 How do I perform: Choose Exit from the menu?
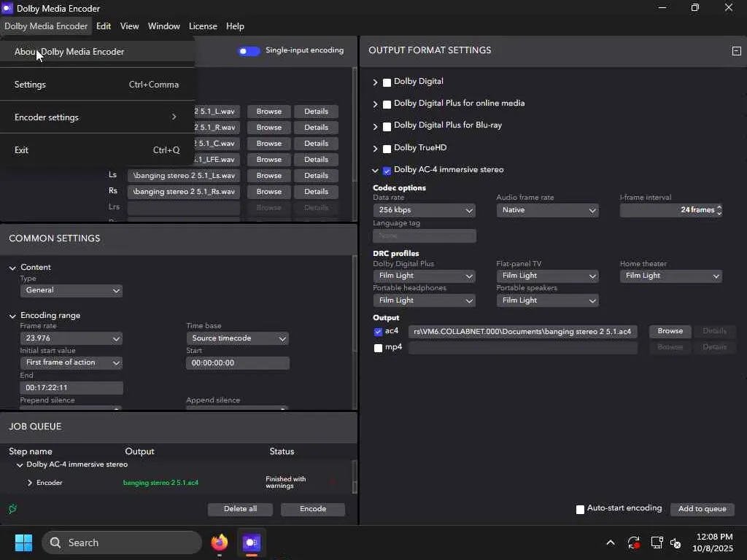coord(97,150)
